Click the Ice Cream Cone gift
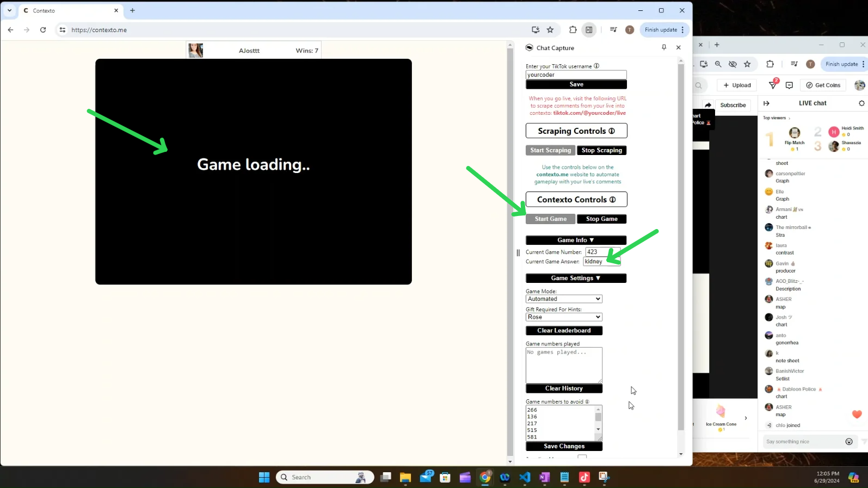 721,417
